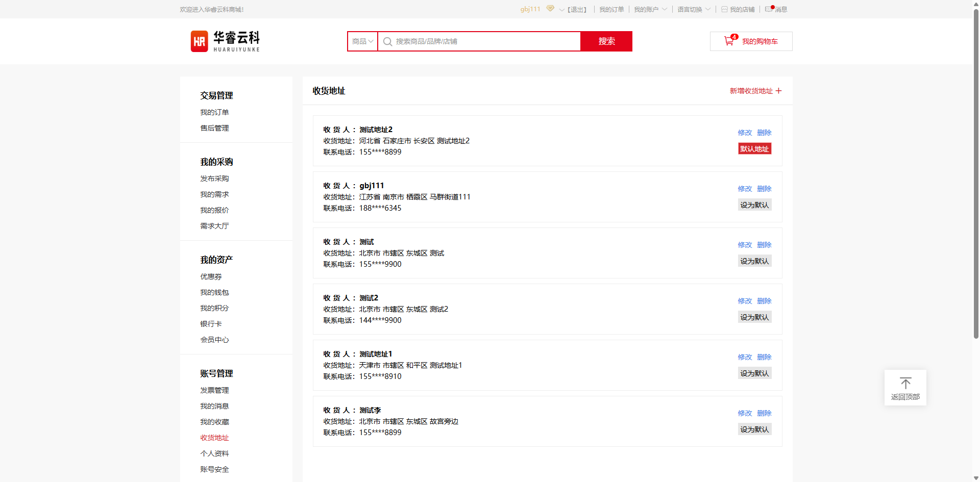
Task: Click the shopping cart icon
Action: click(729, 41)
